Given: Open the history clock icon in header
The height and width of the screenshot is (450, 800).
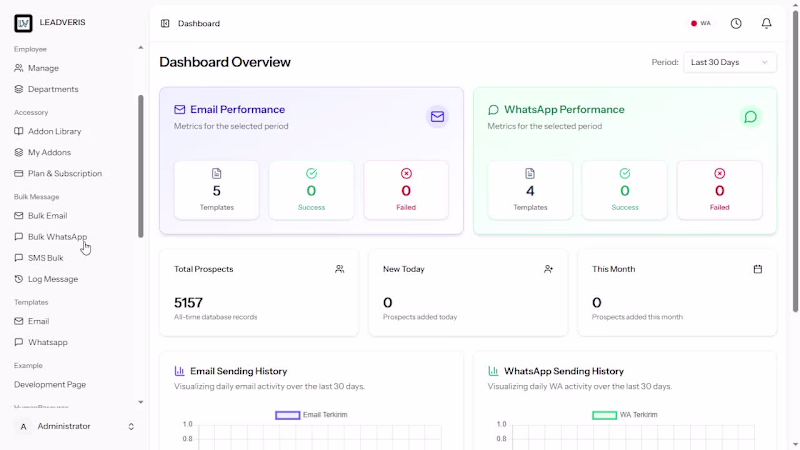Looking at the screenshot, I should pyautogui.click(x=736, y=23).
